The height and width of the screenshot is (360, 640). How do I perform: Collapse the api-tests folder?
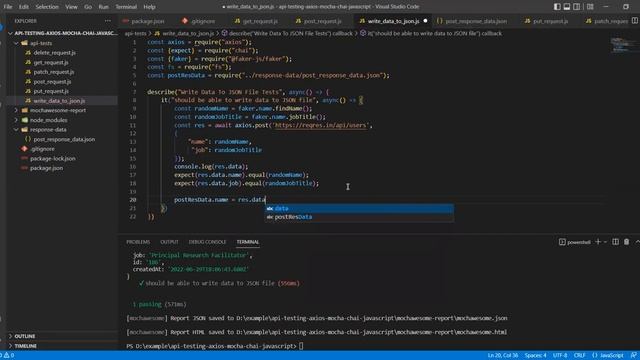pos(16,43)
